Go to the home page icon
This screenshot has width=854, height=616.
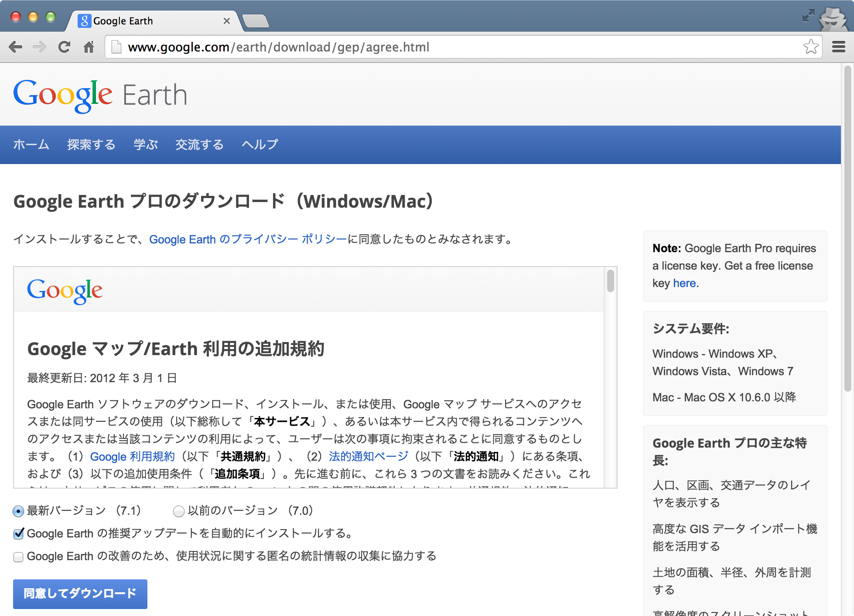point(89,47)
